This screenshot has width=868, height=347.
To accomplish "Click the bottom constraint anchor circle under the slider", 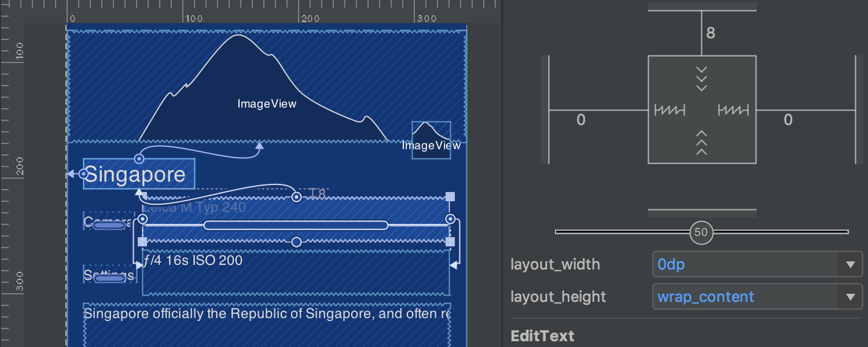I will tap(296, 242).
